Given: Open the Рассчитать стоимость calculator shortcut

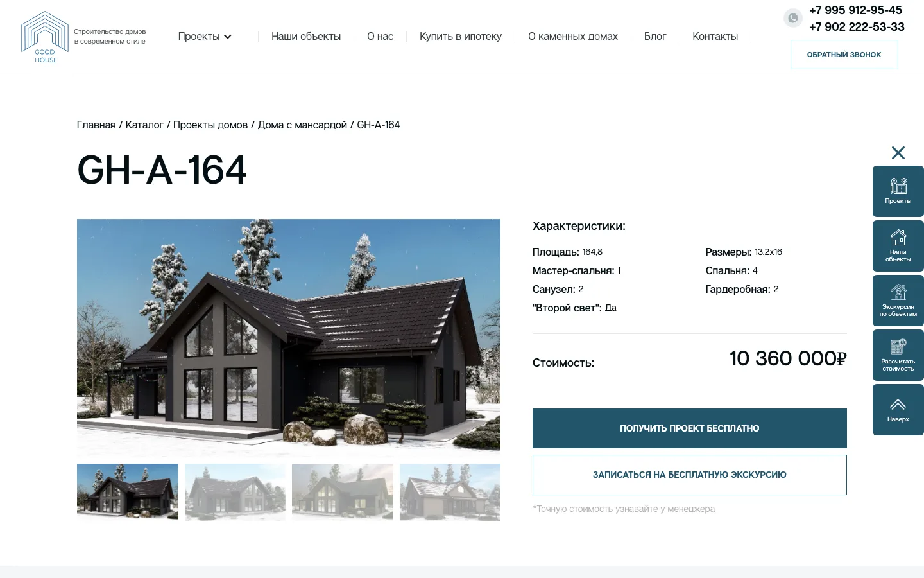Looking at the screenshot, I should tap(898, 355).
